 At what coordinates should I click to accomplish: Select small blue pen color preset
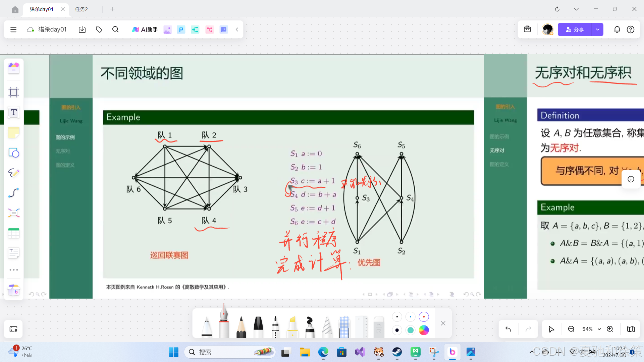coord(410,317)
